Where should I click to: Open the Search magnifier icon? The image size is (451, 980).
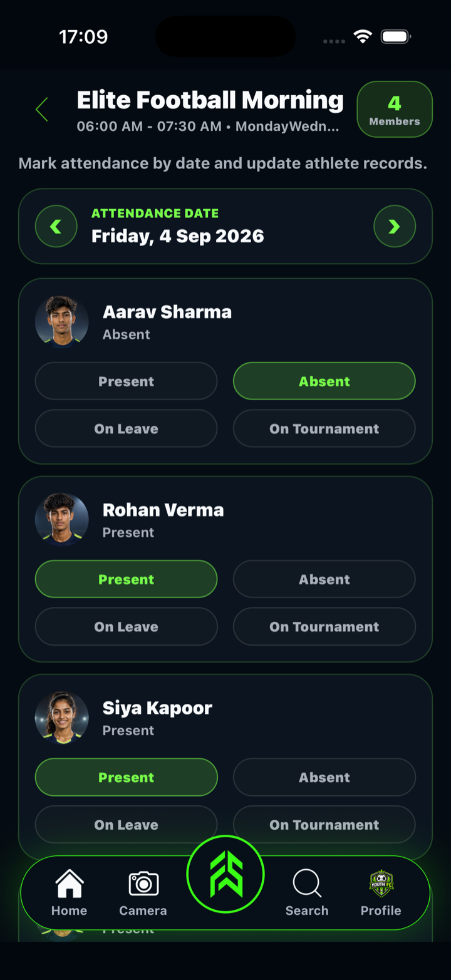pos(307,884)
